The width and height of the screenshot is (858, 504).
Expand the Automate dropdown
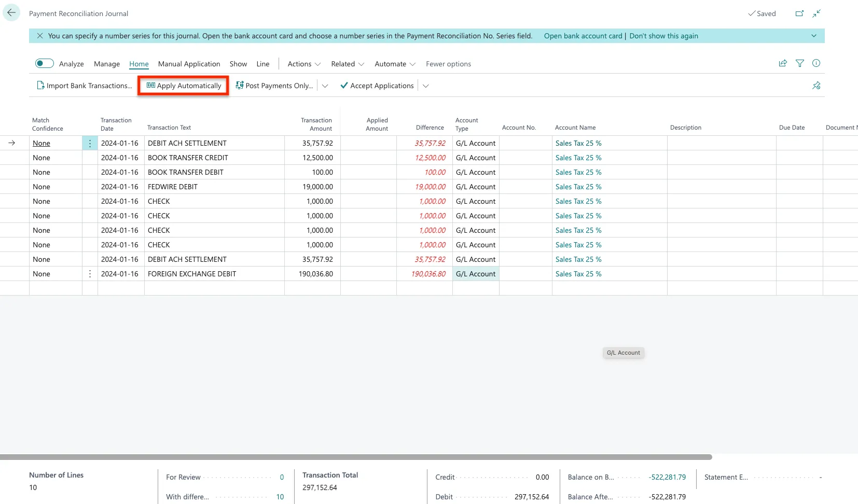(x=395, y=64)
